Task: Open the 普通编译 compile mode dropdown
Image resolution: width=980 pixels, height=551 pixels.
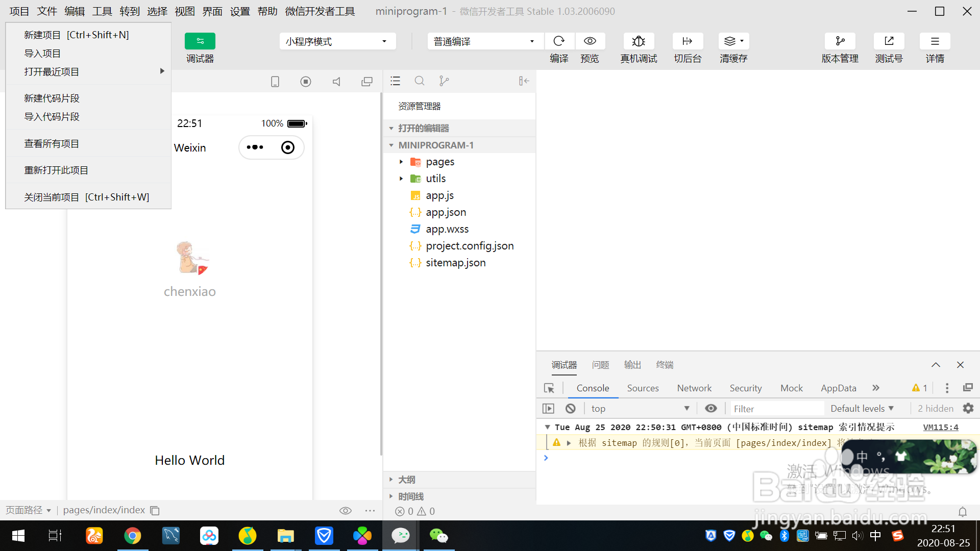Action: tap(484, 41)
